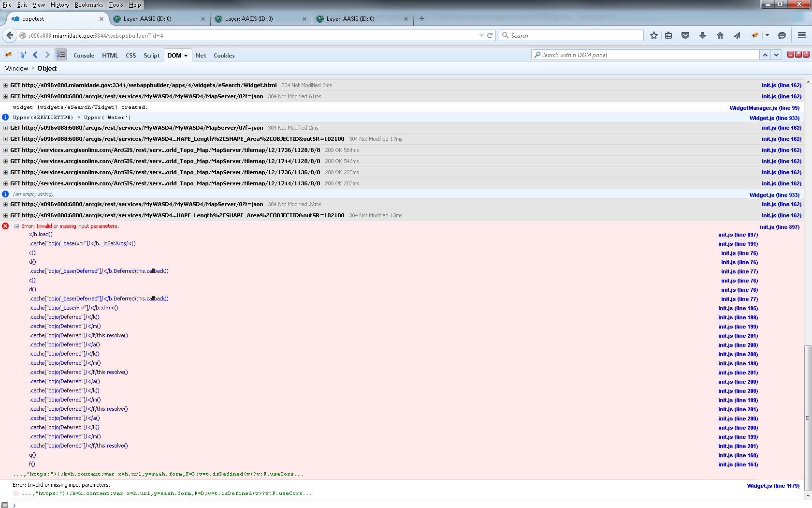Click the Firebug toolbar icon in browser toolbar
The image size is (812, 508).
click(755, 35)
